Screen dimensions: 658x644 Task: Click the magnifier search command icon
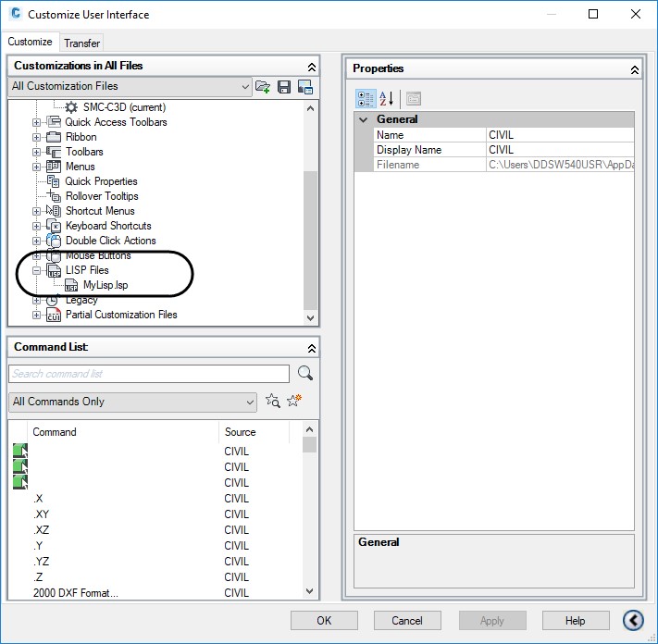click(305, 373)
